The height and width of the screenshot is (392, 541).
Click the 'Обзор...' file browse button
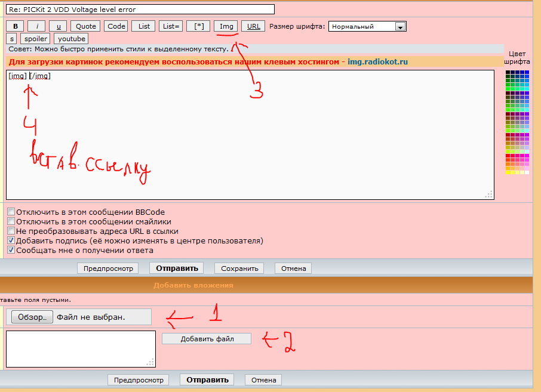32,317
